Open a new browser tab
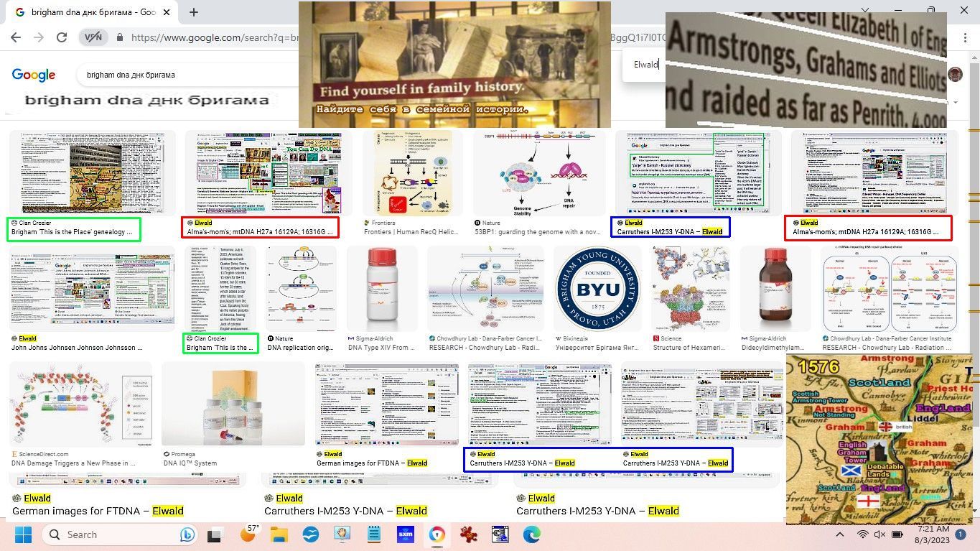This screenshot has width=980, height=551. 194,12
